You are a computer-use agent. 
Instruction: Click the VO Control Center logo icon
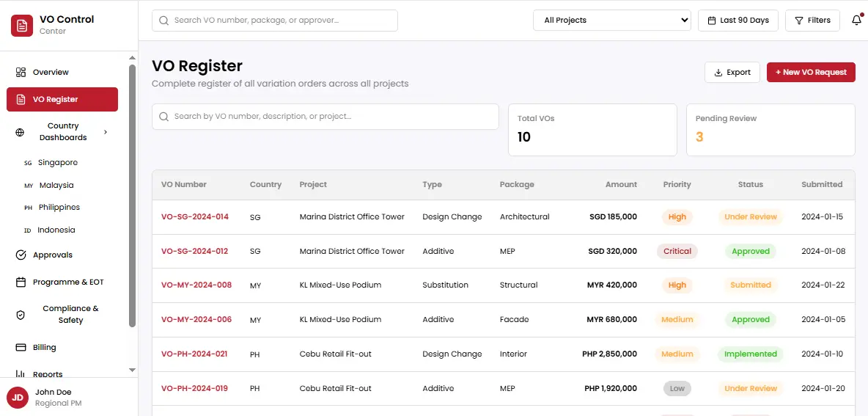click(22, 26)
